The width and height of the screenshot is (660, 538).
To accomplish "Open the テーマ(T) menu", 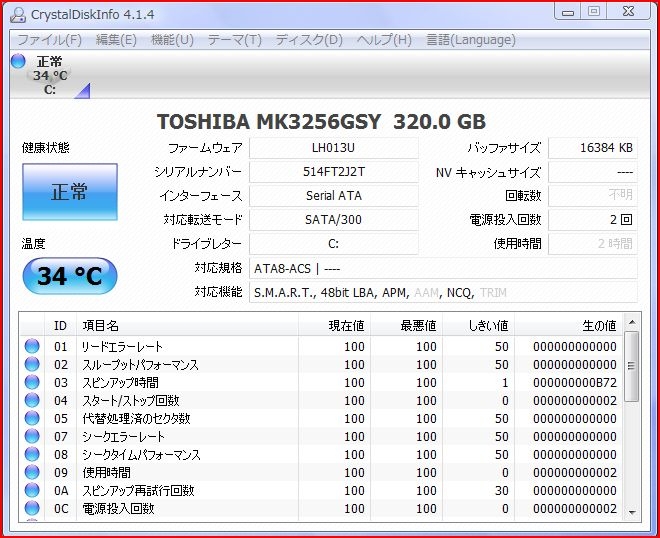I will (x=234, y=40).
